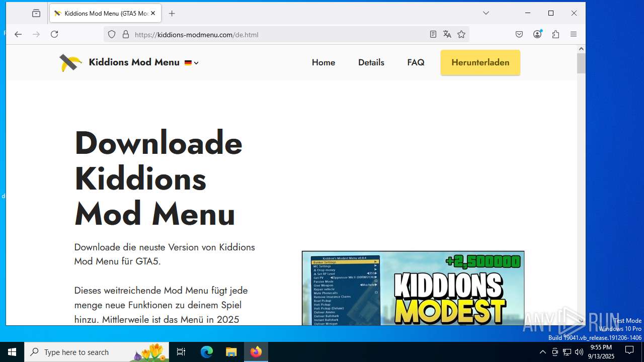This screenshot has height=362, width=644.
Task: Open Task View on taskbar
Action: tap(181, 352)
